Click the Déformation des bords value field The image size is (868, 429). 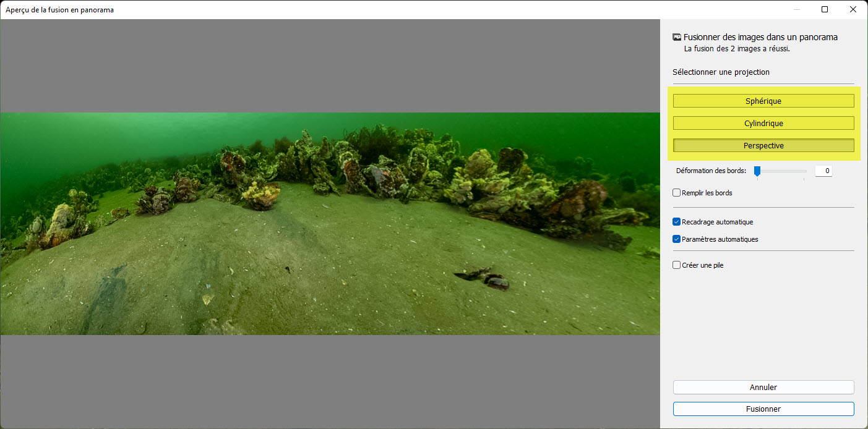coord(823,171)
